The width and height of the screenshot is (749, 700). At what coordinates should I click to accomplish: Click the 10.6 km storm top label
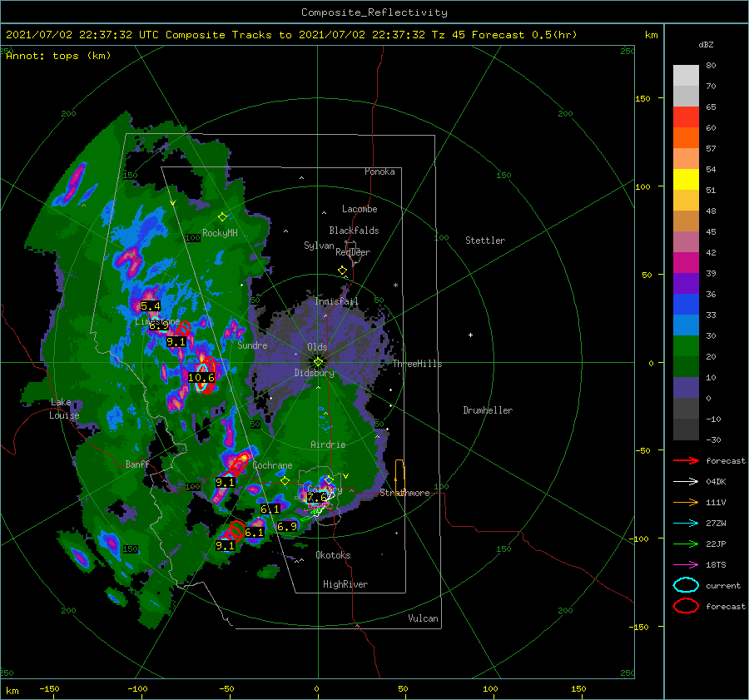pos(201,378)
